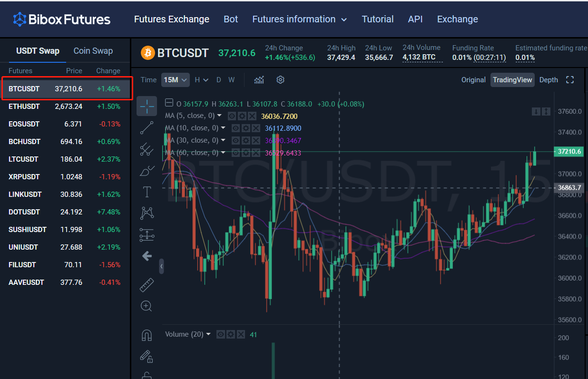Toggle magnet mode for drawings
The height and width of the screenshot is (379, 588).
click(147, 335)
